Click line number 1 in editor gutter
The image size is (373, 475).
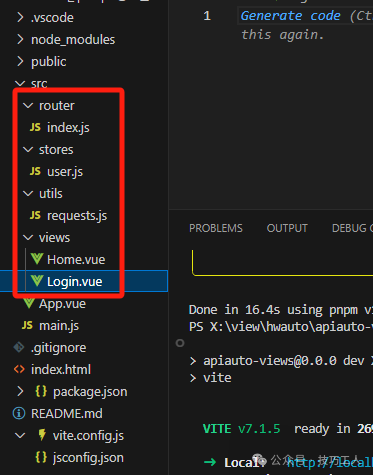207,16
